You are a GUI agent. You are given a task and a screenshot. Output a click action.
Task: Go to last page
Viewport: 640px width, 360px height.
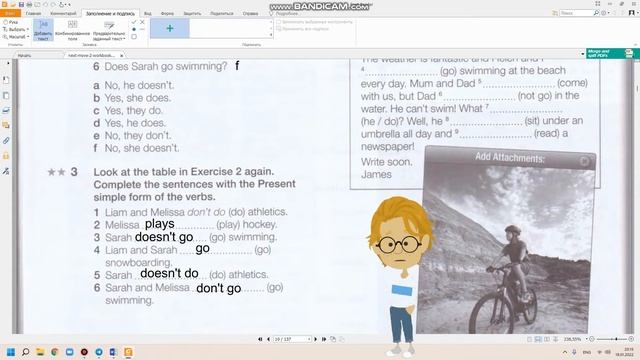click(x=324, y=339)
